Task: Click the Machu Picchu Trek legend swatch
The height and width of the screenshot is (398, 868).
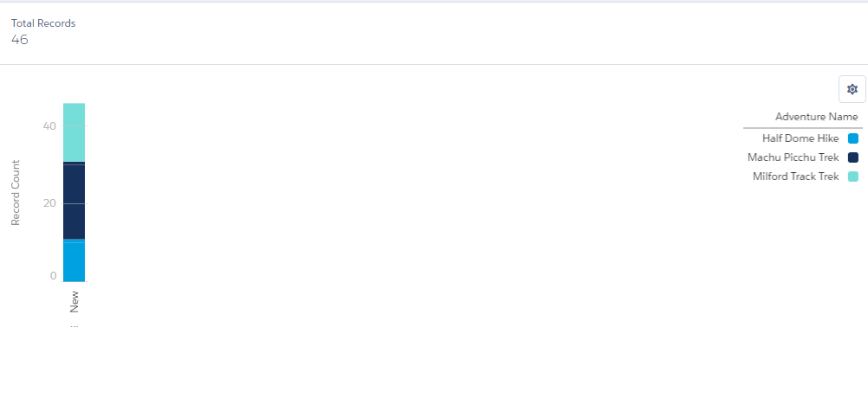Action: tap(852, 157)
